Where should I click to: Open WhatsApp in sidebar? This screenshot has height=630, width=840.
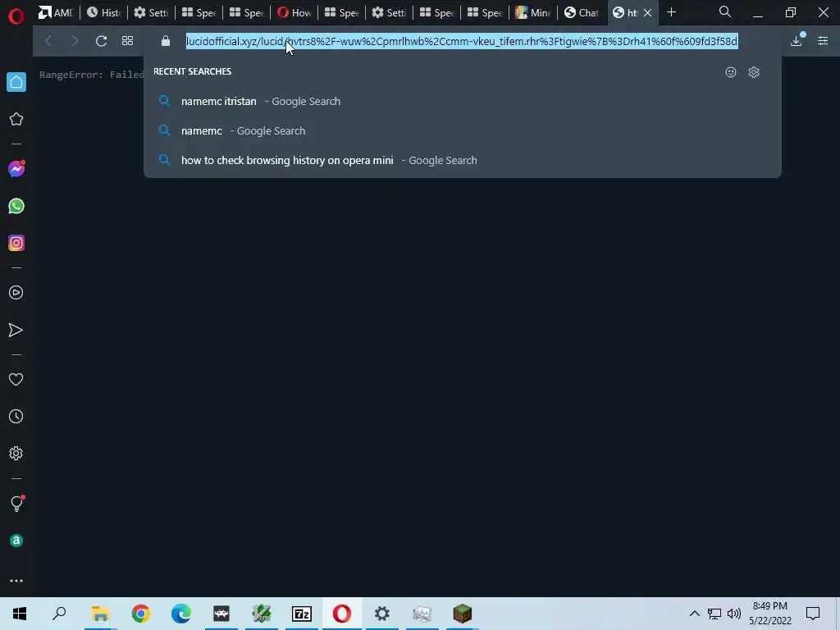[x=16, y=206]
